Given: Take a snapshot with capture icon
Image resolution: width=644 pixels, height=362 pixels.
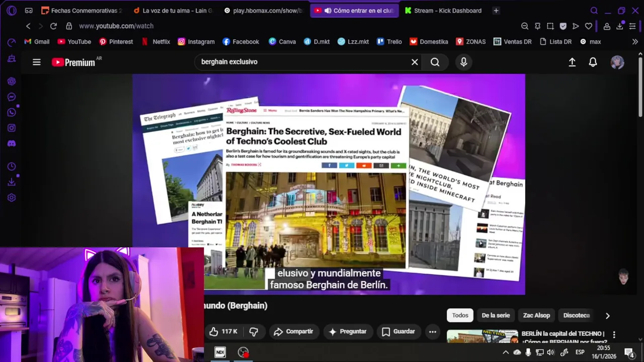Looking at the screenshot, I should coord(550,26).
